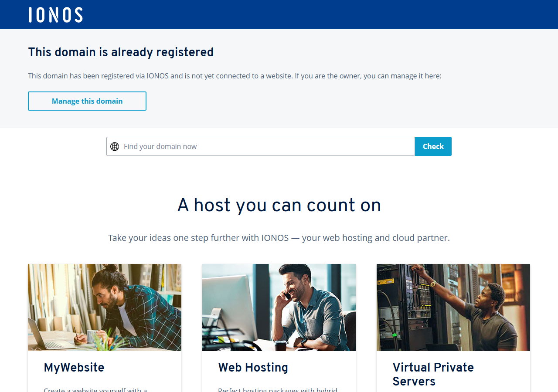Screen dimensions: 558x392
Task: Click the A host you can count on heading
Action: (x=279, y=205)
